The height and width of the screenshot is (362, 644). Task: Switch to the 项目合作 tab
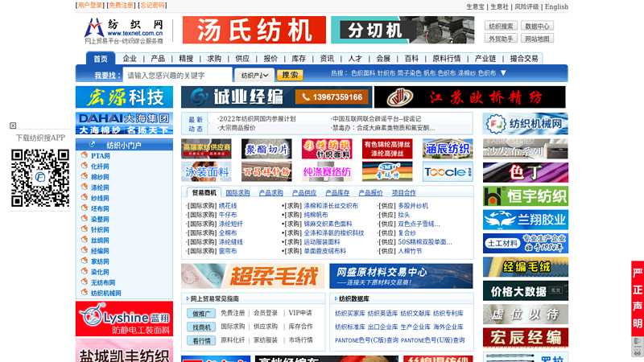point(404,192)
